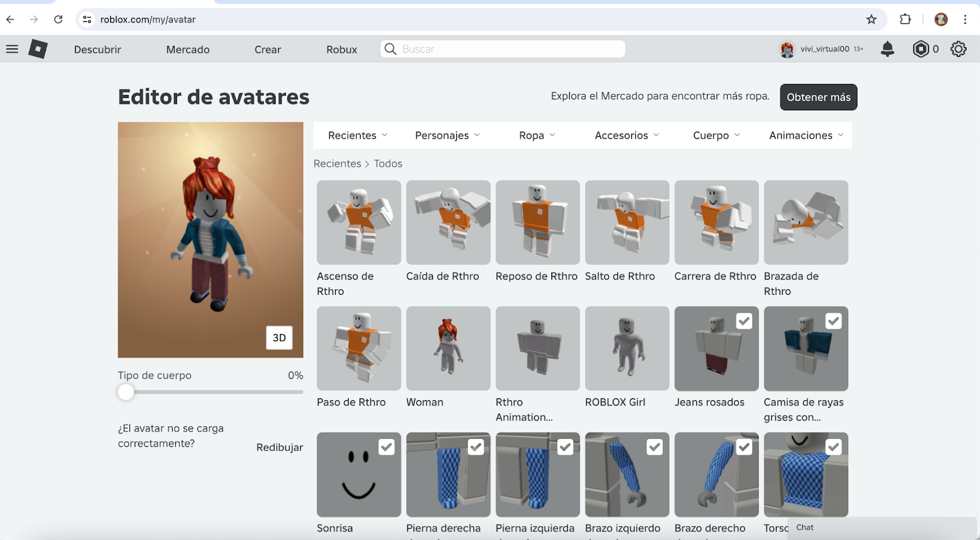Click the search magnifier icon
The height and width of the screenshot is (540, 980).
pyautogui.click(x=390, y=49)
